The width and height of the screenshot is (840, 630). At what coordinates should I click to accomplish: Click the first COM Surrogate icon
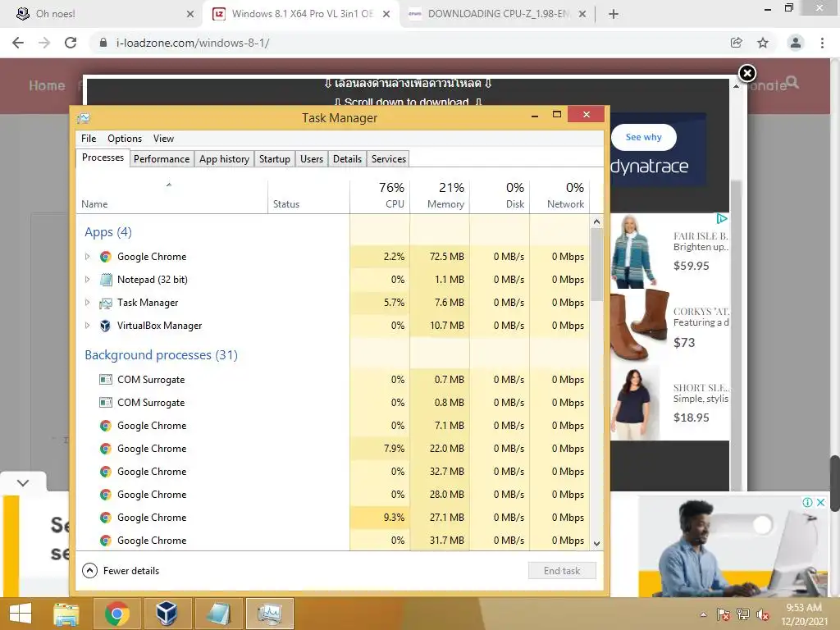coord(106,379)
